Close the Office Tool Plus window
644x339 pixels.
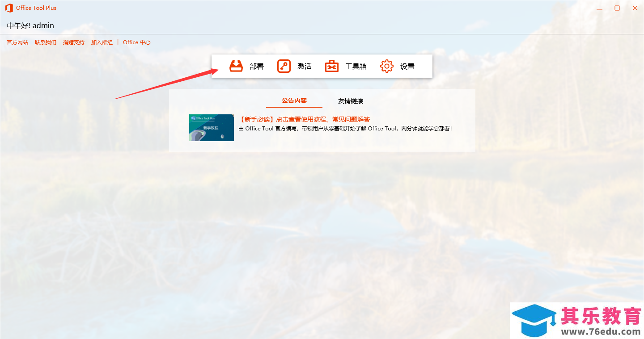coord(635,8)
